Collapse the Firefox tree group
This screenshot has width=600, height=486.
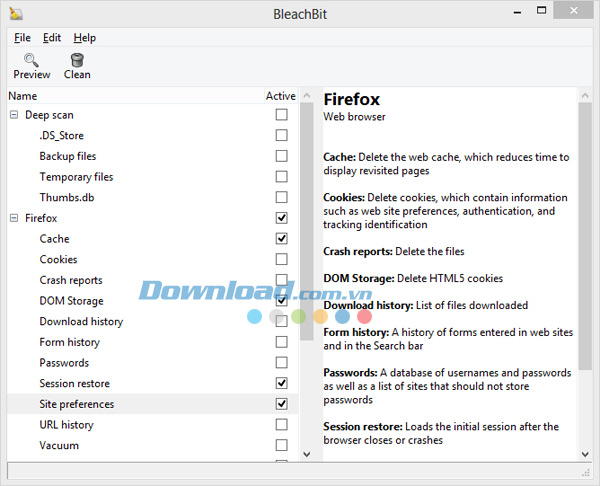[x=14, y=218]
